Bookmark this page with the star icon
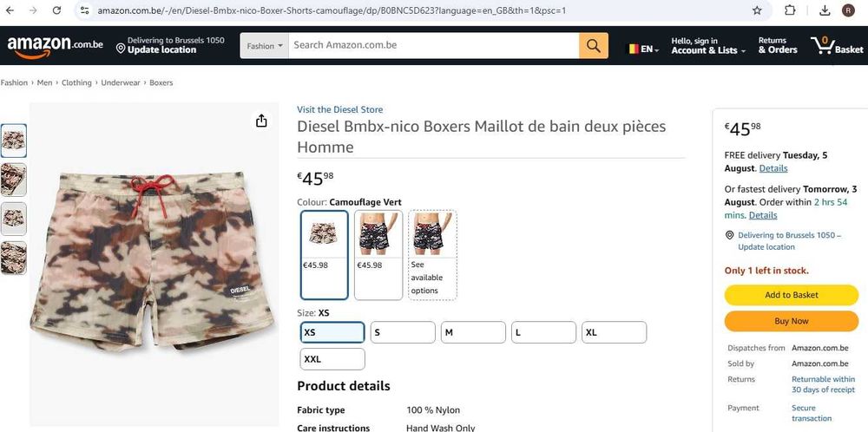 757,10
